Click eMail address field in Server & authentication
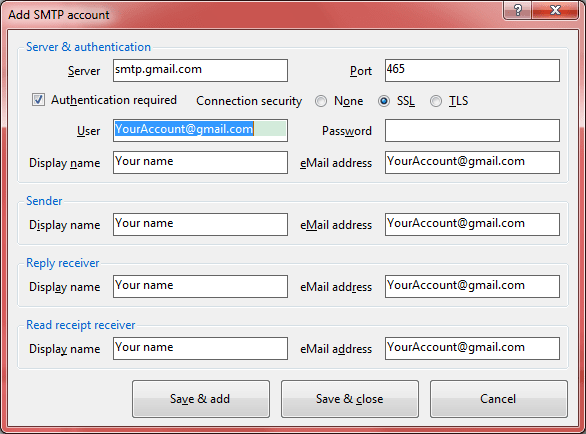The height and width of the screenshot is (434, 586). [472, 162]
